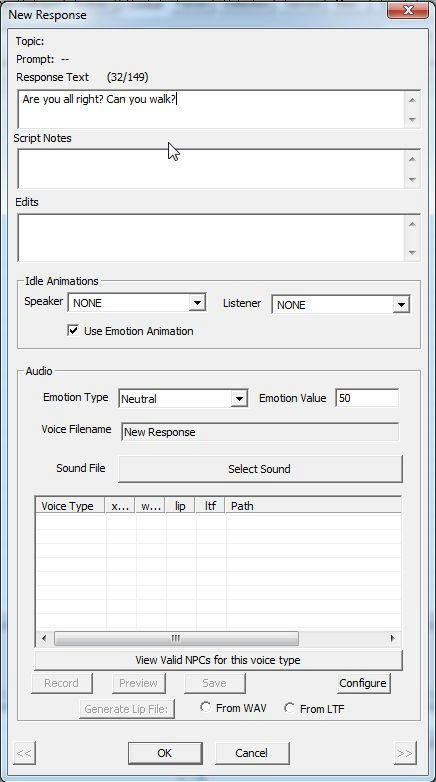Viewport: 436px width, 782px height.
Task: Click the Script Notes scroll down arrow
Action: (412, 180)
